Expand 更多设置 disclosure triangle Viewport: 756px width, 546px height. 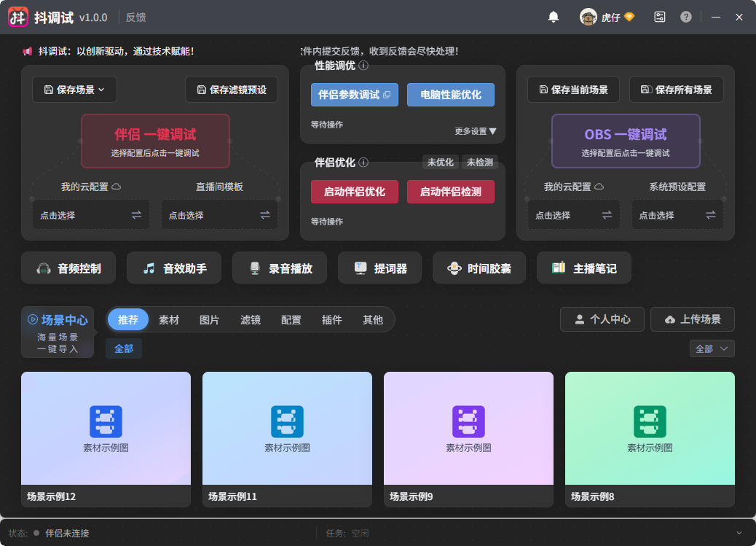(x=492, y=131)
